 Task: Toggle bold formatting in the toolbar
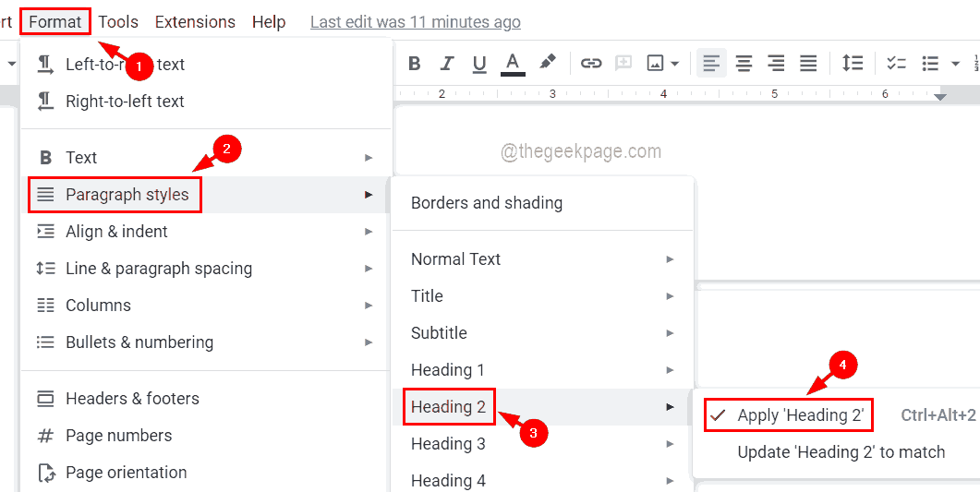pos(415,63)
